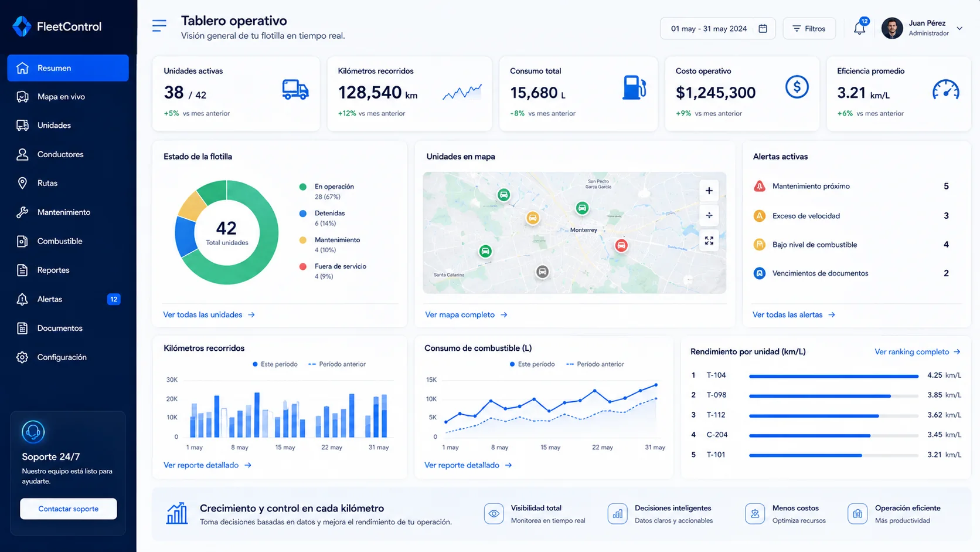Click the FleetControl logo
980x552 pixels.
(57, 26)
